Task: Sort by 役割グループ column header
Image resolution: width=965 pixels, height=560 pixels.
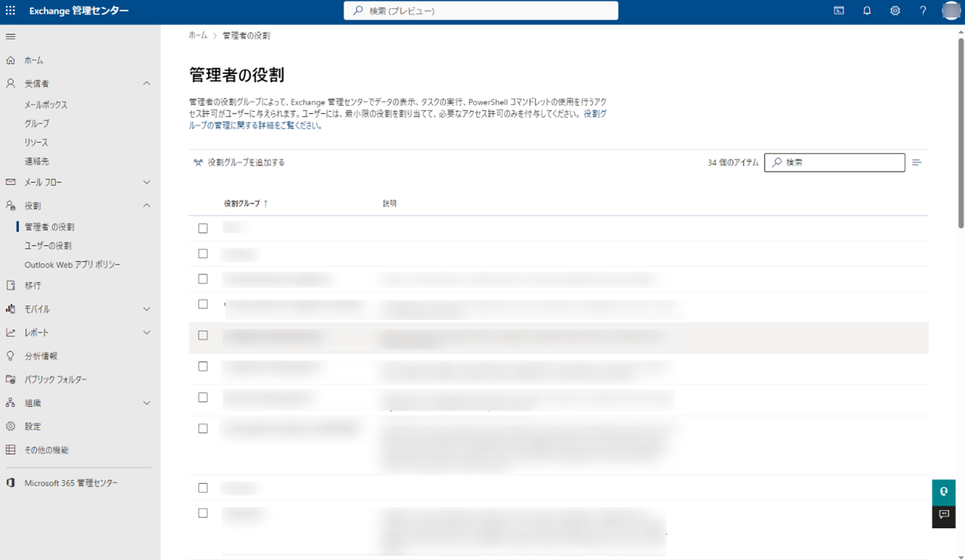Action: (x=246, y=203)
